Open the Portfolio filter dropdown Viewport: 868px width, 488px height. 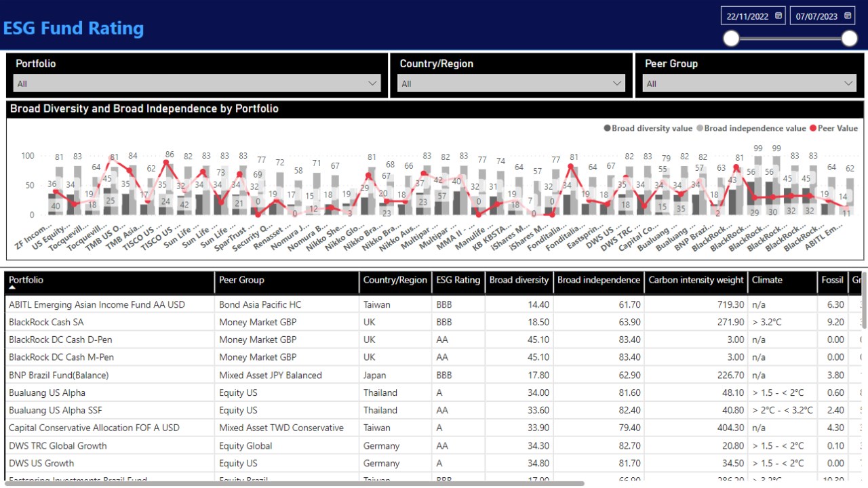pyautogui.click(x=197, y=83)
